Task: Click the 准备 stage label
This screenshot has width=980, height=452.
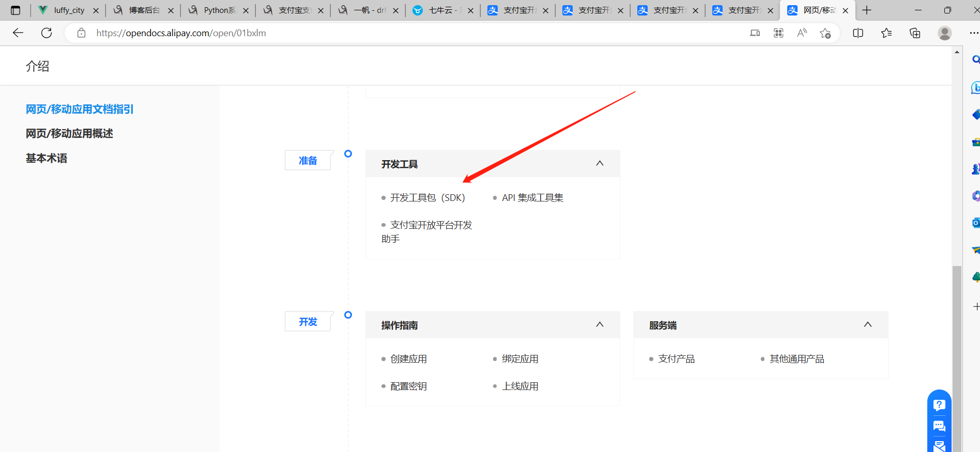Action: pyautogui.click(x=308, y=161)
